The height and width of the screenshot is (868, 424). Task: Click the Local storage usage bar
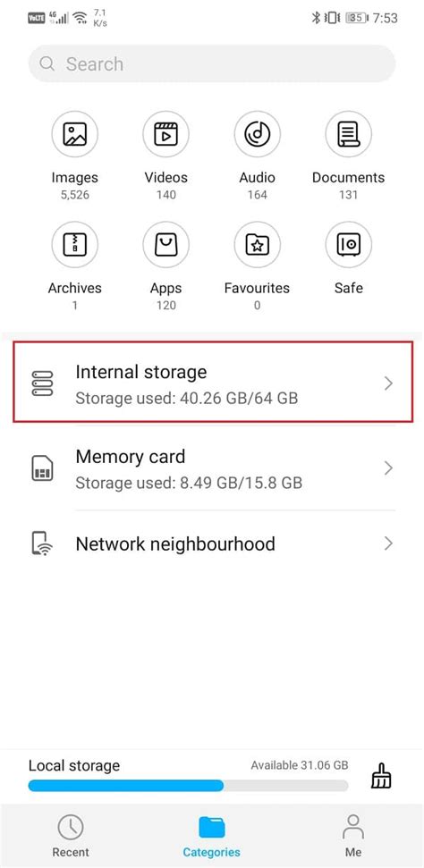point(188,786)
